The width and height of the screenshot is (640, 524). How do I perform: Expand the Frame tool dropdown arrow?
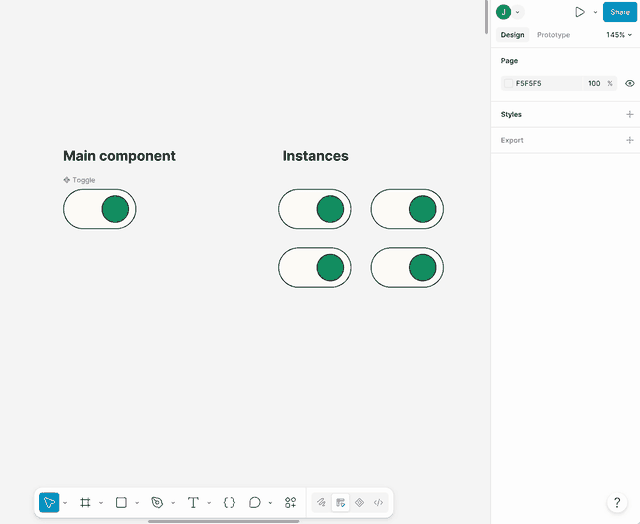coord(101,503)
